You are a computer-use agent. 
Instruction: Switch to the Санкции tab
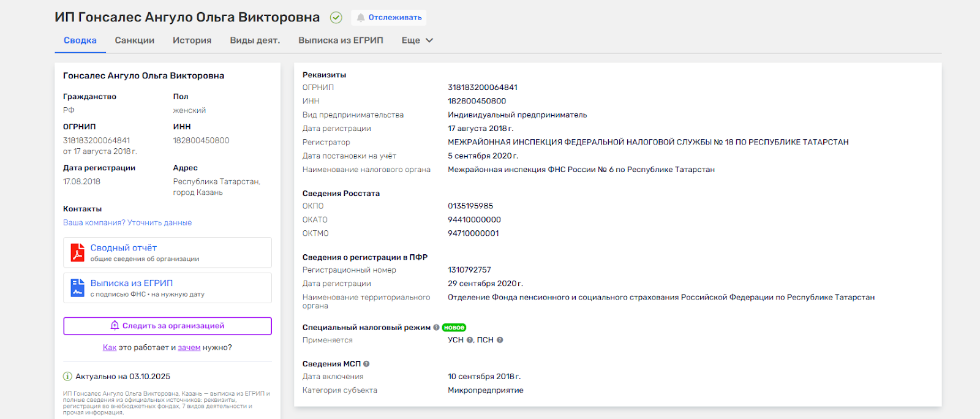coord(135,40)
